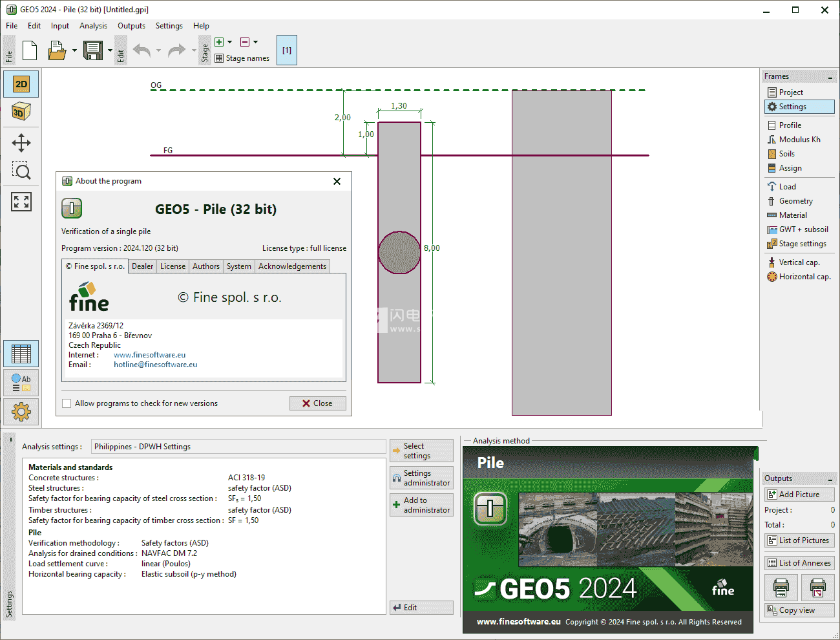Viewport: 840px width, 640px height.
Task: Open the Settings administrator
Action: 421,478
